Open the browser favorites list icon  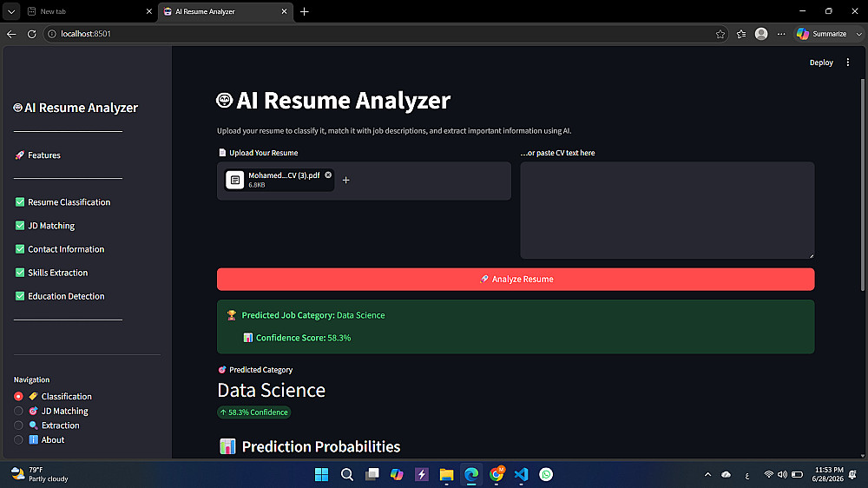tap(741, 34)
